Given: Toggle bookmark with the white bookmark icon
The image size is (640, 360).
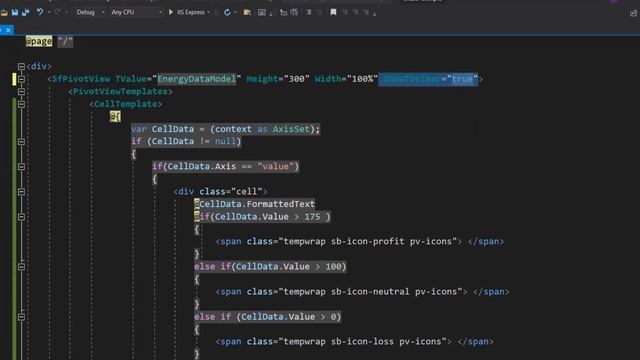Looking at the screenshot, I should pos(333,12).
